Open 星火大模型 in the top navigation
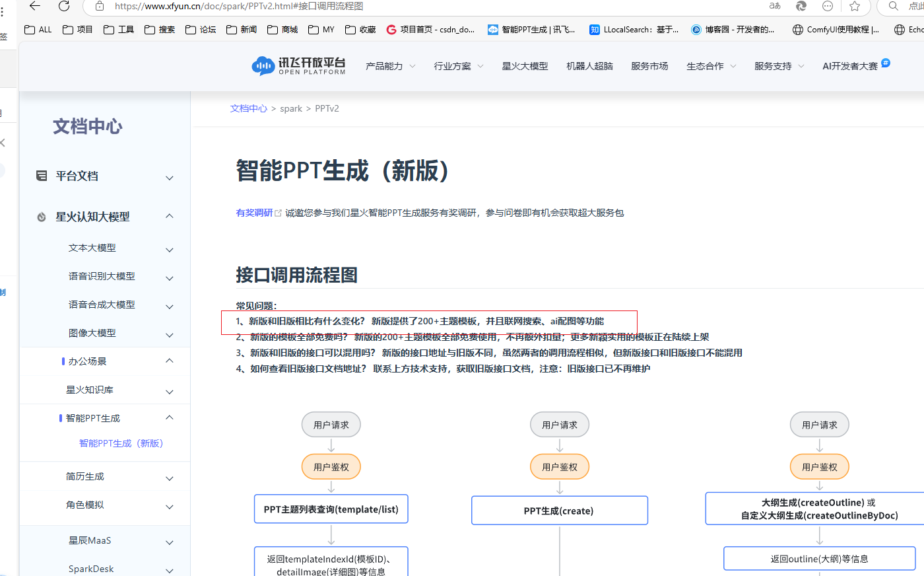The height and width of the screenshot is (576, 924). coord(525,66)
